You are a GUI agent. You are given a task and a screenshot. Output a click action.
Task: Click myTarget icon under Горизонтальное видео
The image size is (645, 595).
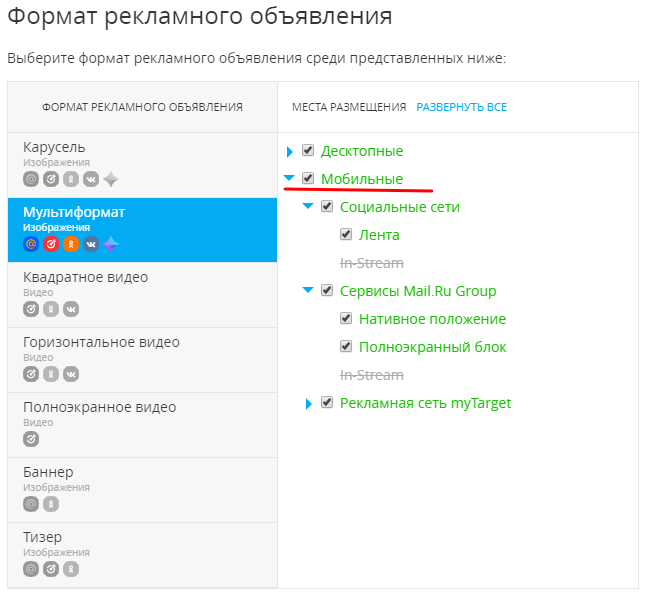31,374
